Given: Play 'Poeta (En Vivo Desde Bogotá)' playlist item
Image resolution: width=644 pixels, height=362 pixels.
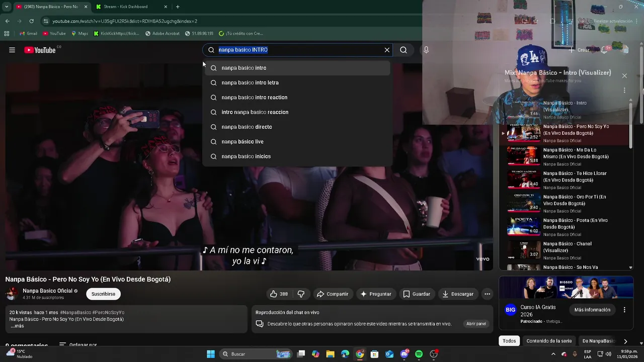Looking at the screenshot, I should (x=565, y=227).
